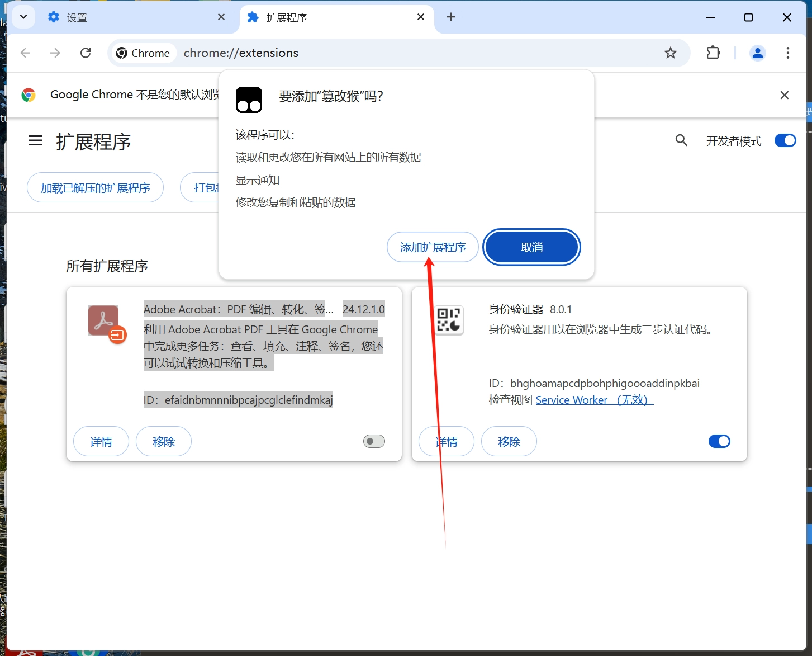Viewport: 812px width, 656px height.
Task: Open 详情 for 身份验证器
Action: coord(447,442)
